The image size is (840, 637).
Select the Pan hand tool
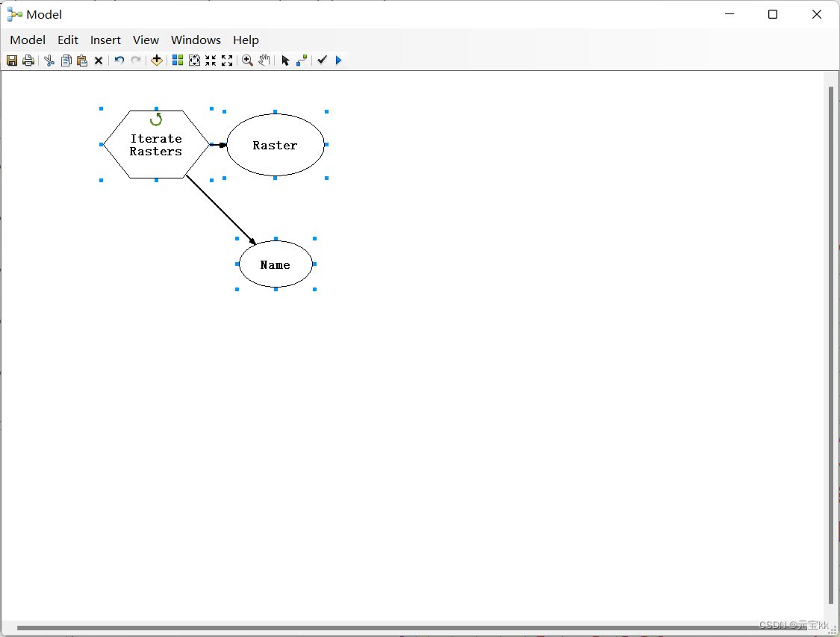pos(264,60)
